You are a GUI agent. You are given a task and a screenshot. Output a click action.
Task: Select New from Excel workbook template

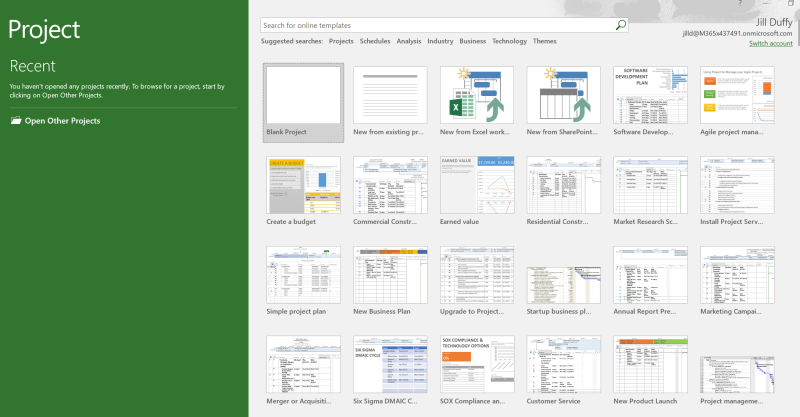pos(477,95)
